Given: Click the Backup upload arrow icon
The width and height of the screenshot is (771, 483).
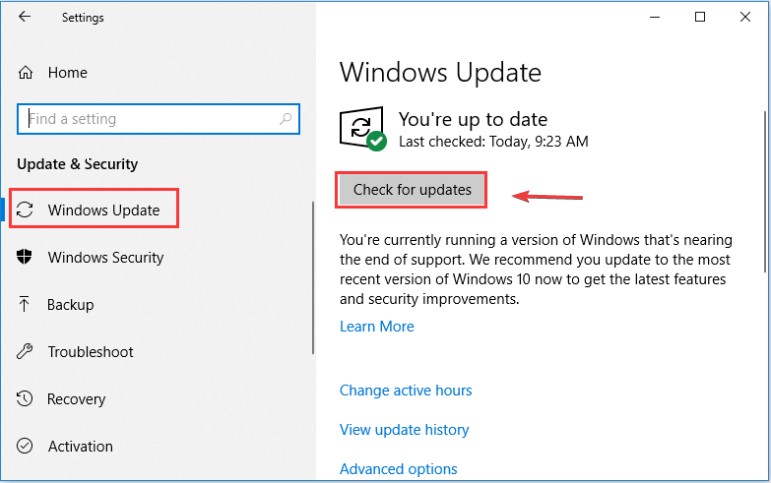Looking at the screenshot, I should tap(26, 305).
